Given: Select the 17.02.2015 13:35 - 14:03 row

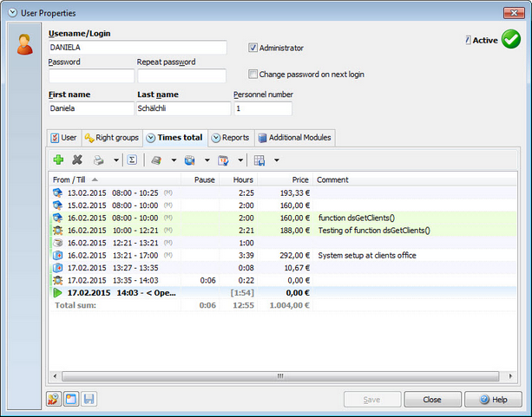Looking at the screenshot, I should (x=283, y=280).
